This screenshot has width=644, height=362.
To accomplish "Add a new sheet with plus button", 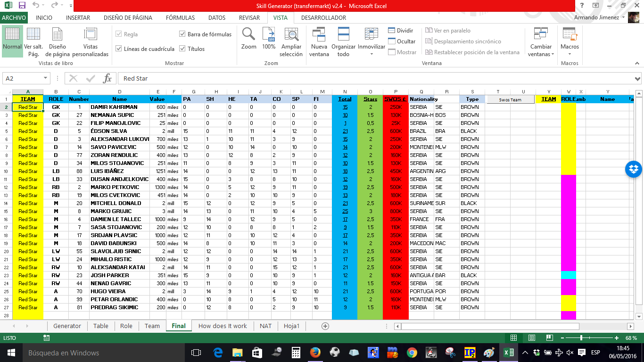I will click(325, 326).
